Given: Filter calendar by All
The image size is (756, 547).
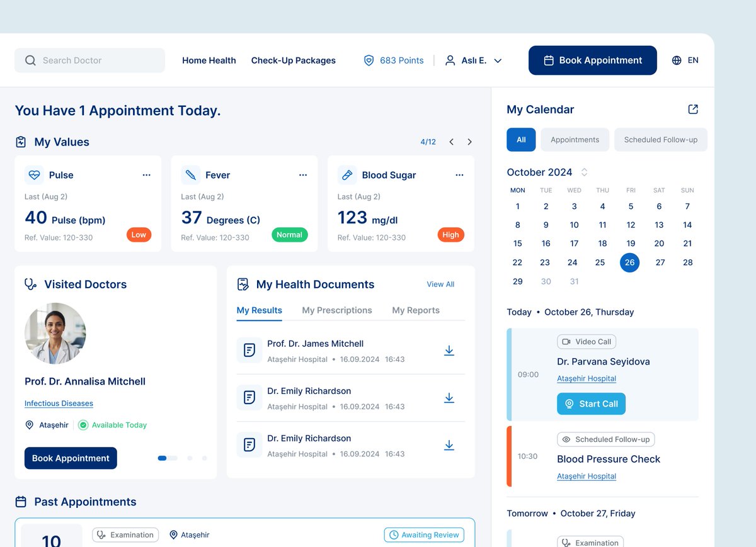Looking at the screenshot, I should point(521,140).
